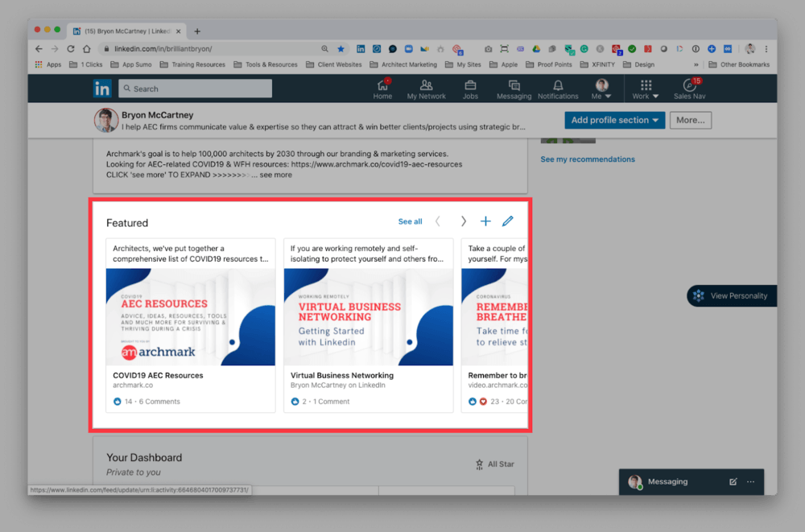Open Messaging overlay options with the three dots

(x=750, y=481)
